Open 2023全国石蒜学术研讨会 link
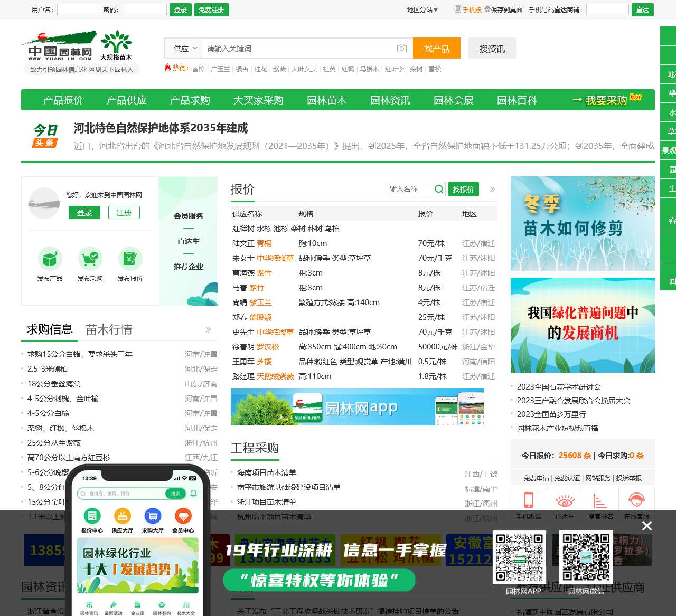Image resolution: width=676 pixels, height=616 pixels. coord(559,387)
